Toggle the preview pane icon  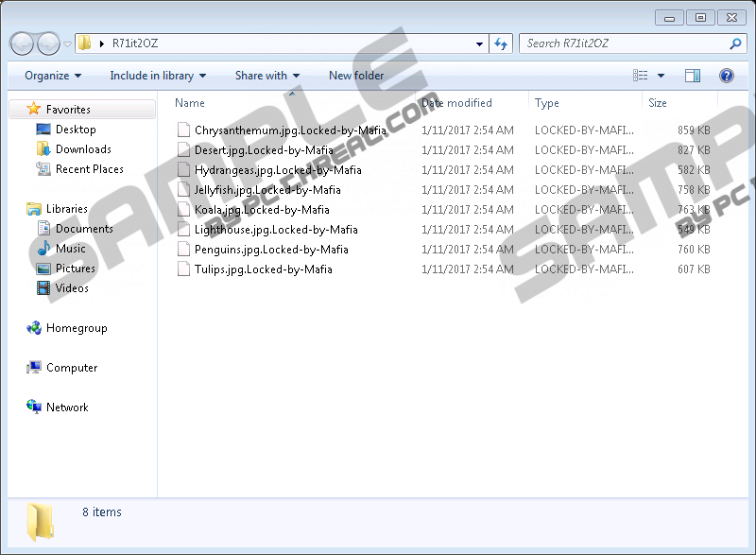tap(693, 76)
